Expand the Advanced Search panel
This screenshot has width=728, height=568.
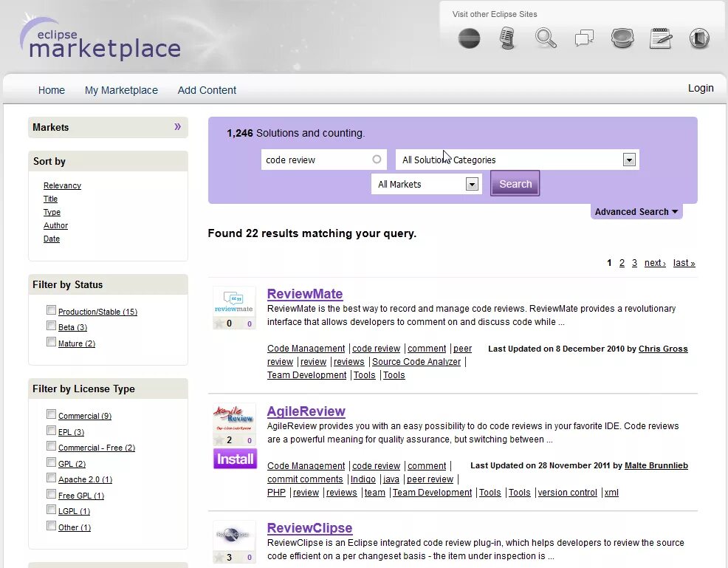(636, 212)
